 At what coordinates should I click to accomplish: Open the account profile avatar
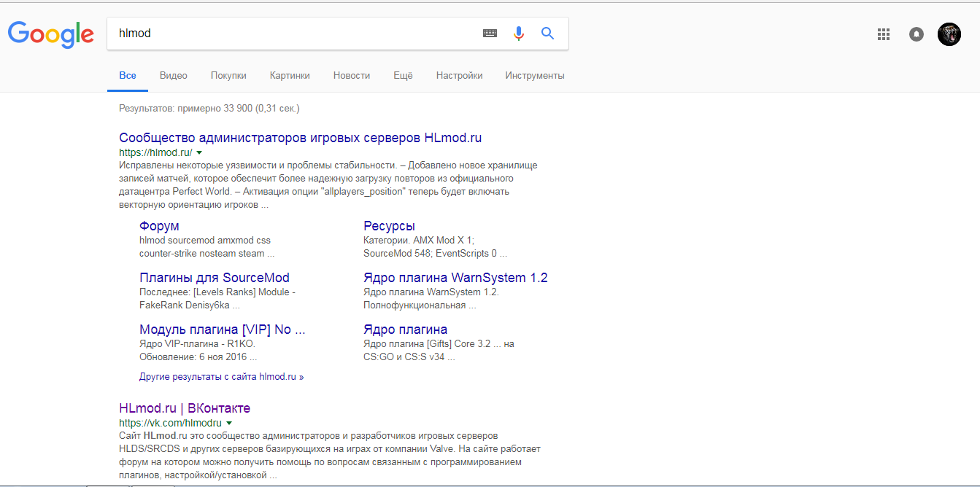pyautogui.click(x=949, y=34)
